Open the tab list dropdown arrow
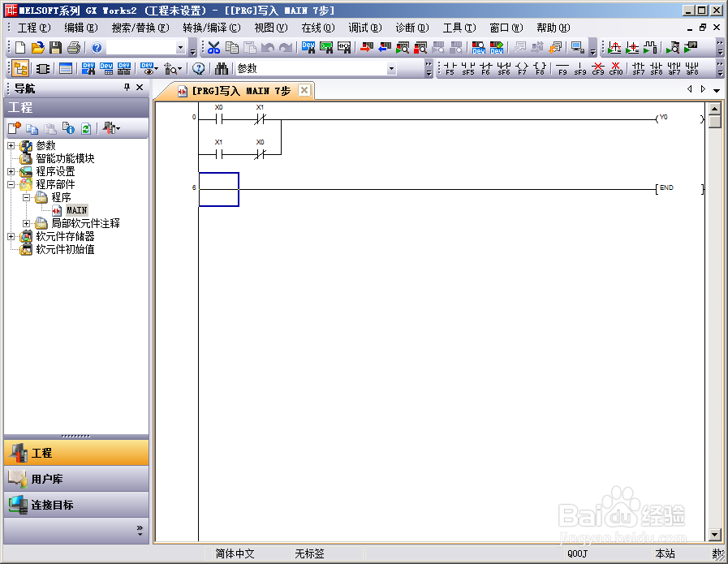This screenshot has height=564, width=728. [717, 90]
